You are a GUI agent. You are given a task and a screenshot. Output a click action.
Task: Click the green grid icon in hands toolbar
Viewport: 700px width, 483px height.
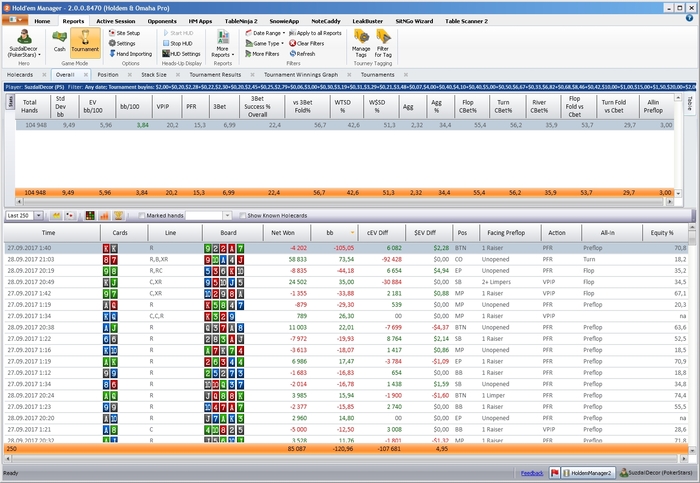(90, 216)
